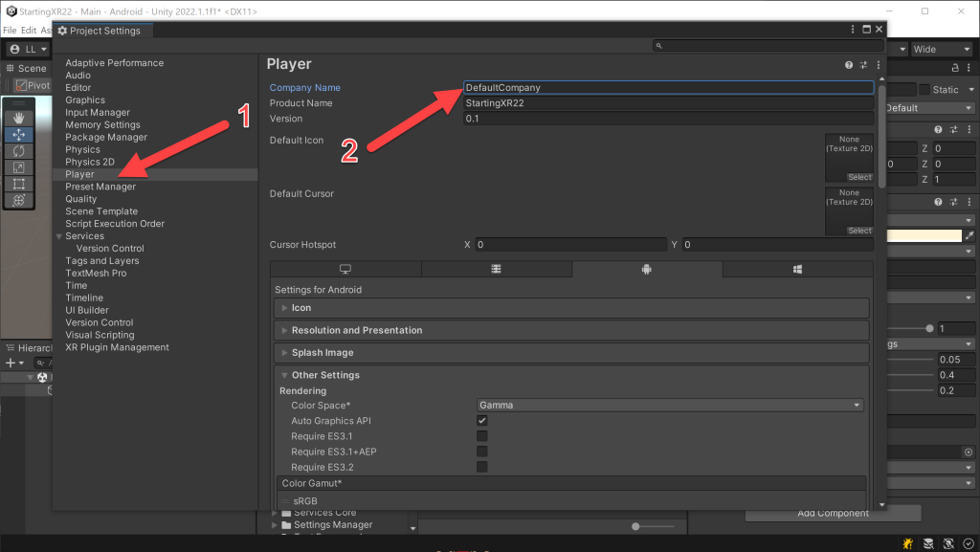Viewport: 980px width, 552px height.
Task: Select the Rect tool in Scene toolbar
Action: pos(19,184)
